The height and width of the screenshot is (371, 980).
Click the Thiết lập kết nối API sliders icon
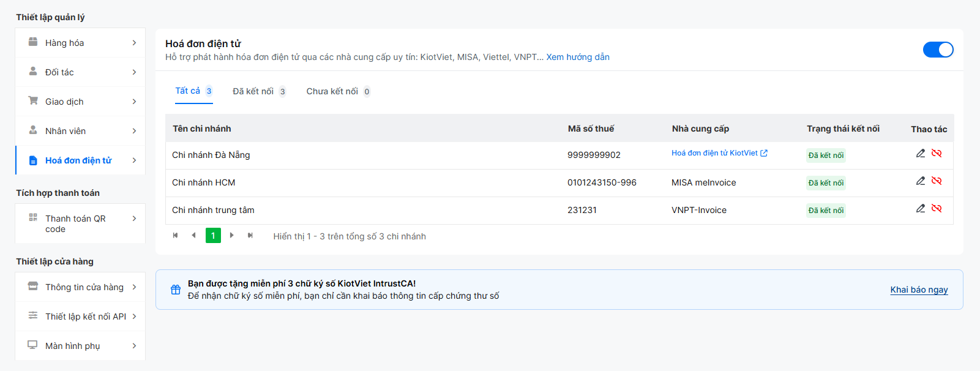(x=33, y=315)
